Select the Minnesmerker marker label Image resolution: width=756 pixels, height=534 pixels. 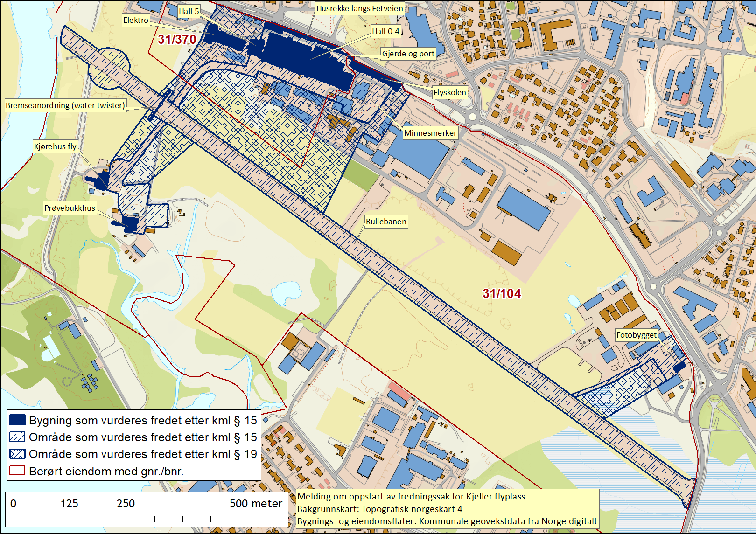(x=431, y=132)
